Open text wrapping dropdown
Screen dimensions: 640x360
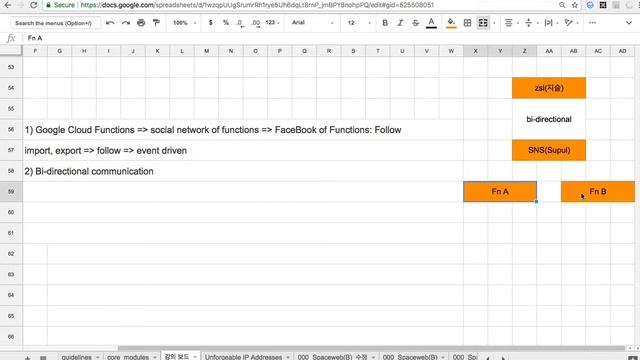click(x=551, y=23)
